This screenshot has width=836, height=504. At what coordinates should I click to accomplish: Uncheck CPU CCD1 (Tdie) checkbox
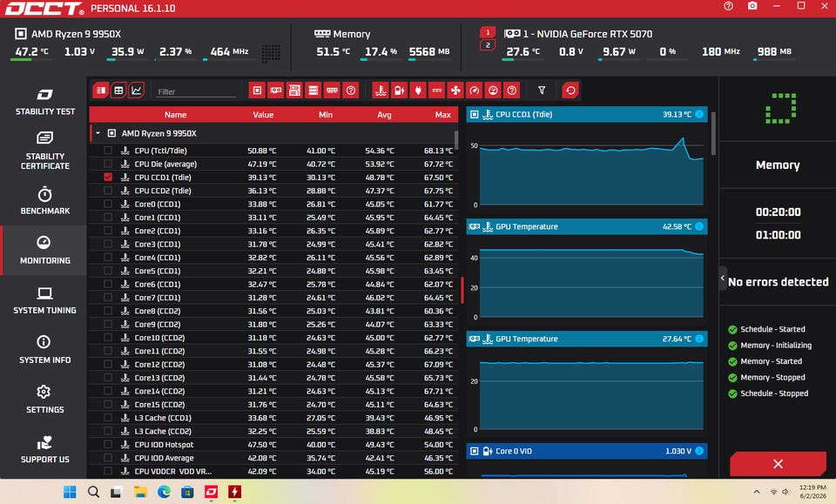click(108, 177)
